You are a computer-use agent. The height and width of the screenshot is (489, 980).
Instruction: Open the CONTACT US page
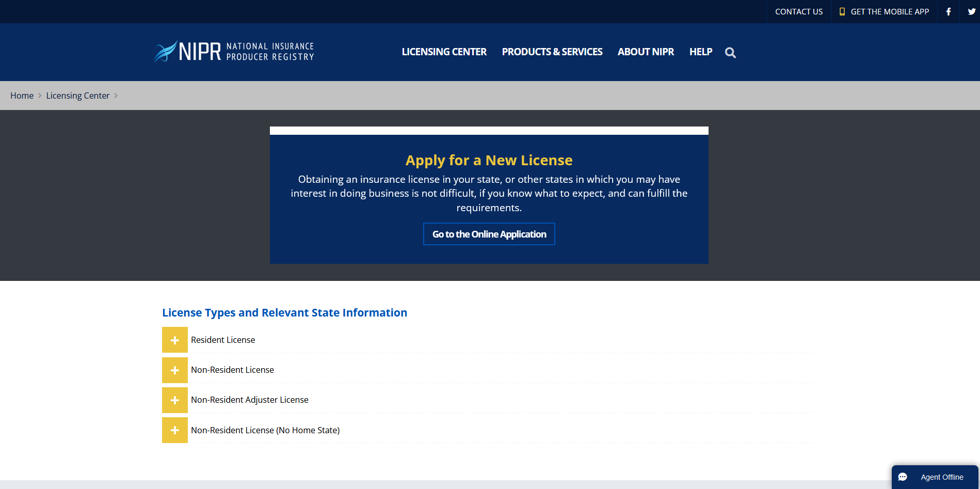coord(798,11)
